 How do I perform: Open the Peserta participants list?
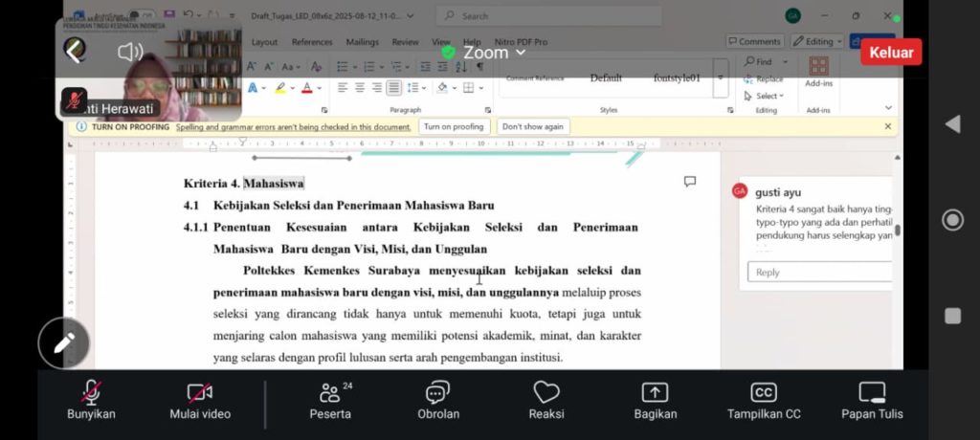(330, 401)
